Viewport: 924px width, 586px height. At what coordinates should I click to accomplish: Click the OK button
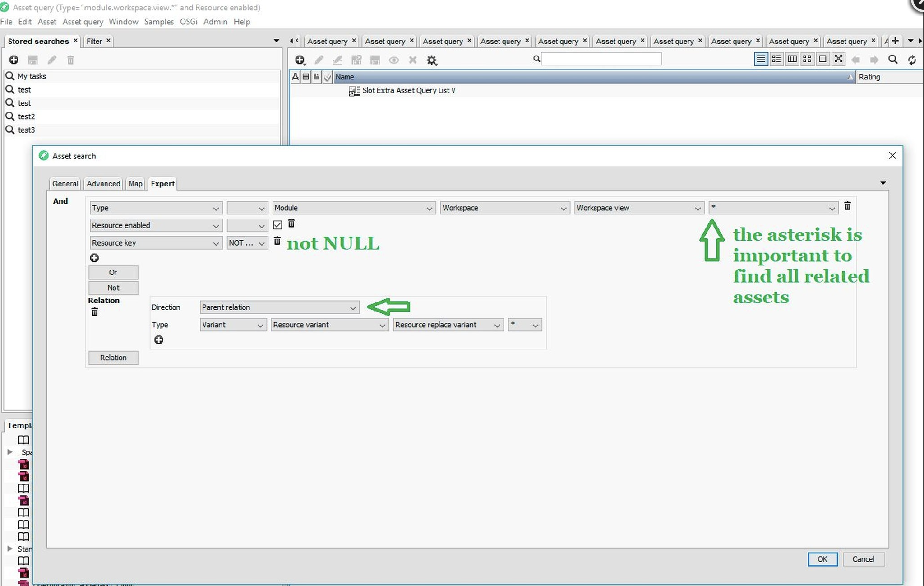822,559
